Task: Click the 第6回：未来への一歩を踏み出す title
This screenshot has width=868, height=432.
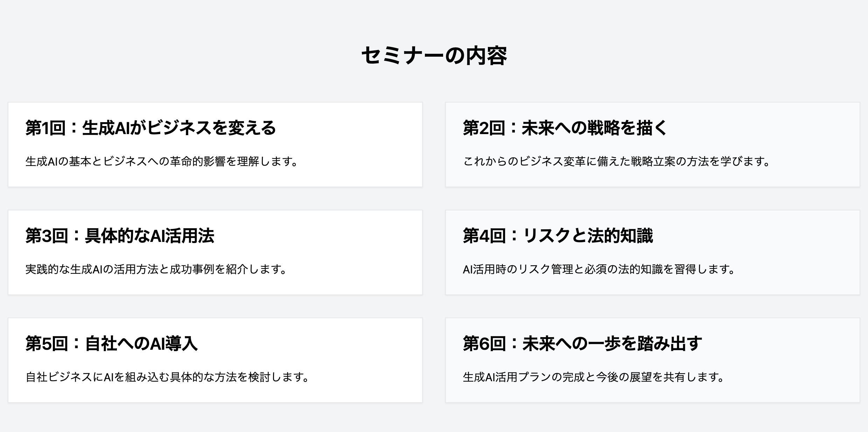Action: tap(582, 343)
